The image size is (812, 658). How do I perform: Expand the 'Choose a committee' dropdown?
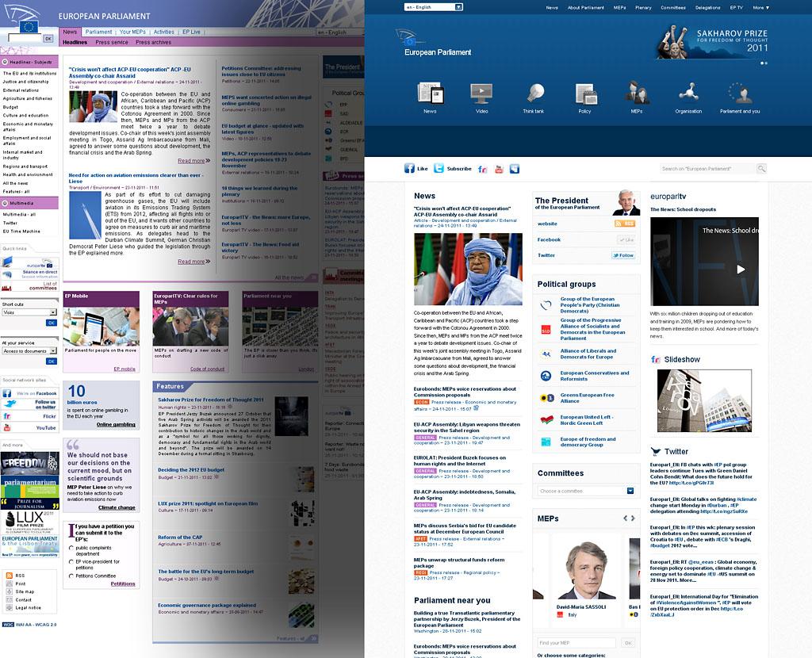point(586,491)
